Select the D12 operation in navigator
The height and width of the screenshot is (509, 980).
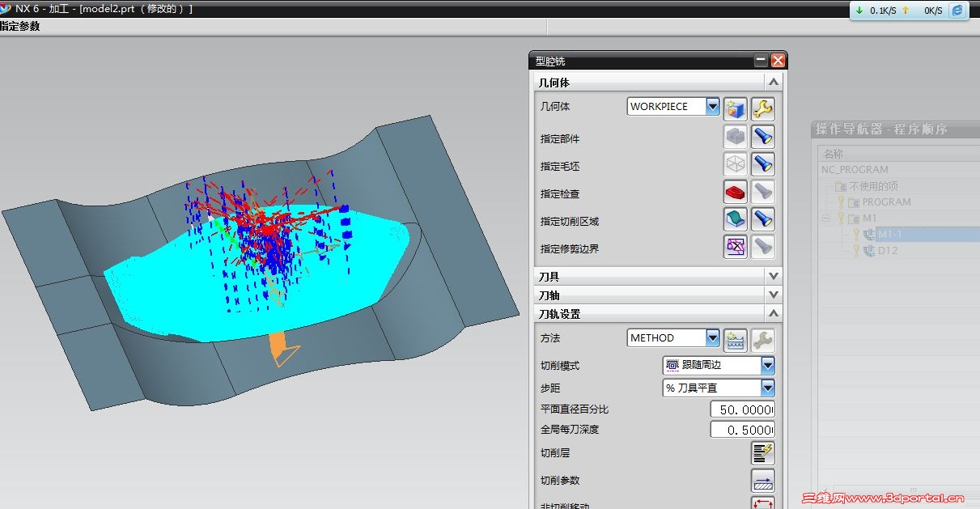(888, 251)
